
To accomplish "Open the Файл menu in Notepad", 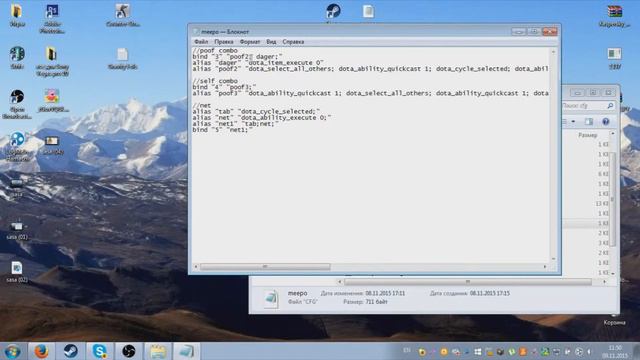I will pos(201,42).
